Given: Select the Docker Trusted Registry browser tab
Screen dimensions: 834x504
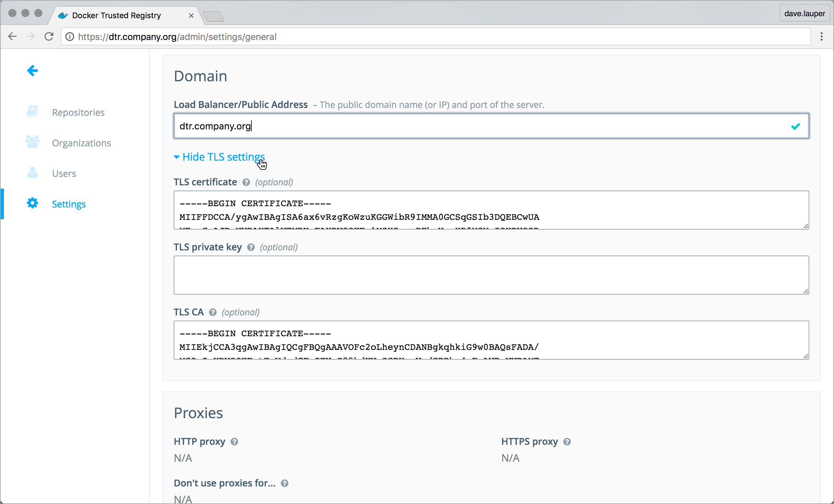Looking at the screenshot, I should pyautogui.click(x=117, y=16).
